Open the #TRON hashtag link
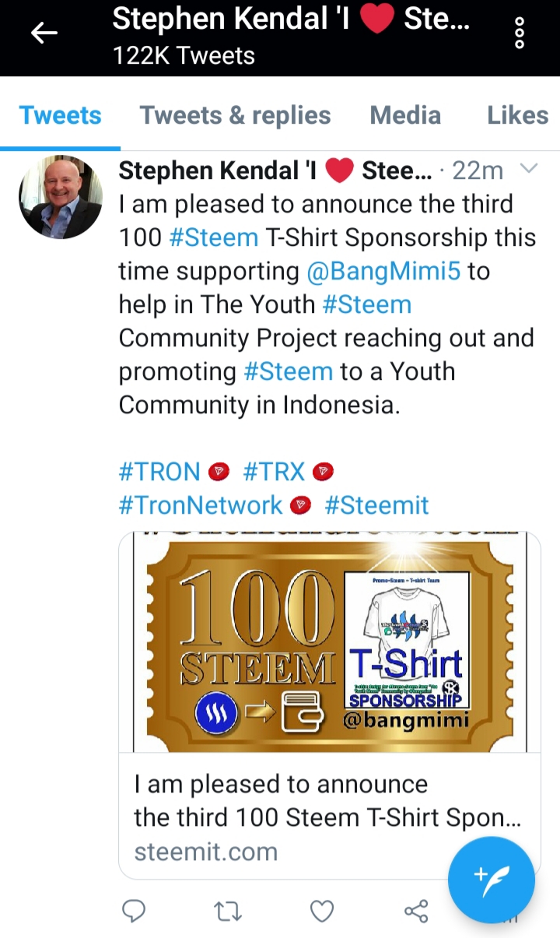 click(x=159, y=472)
